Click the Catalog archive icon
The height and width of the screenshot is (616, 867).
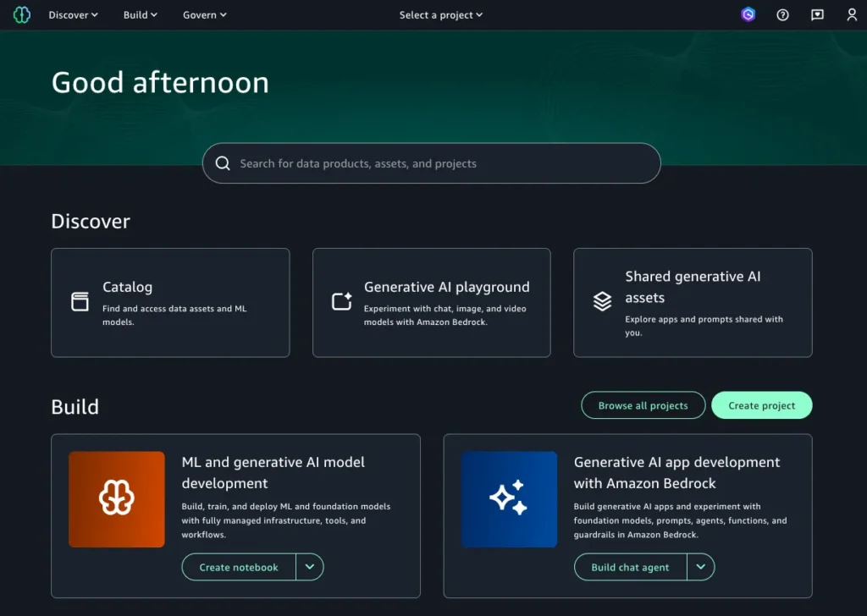tap(80, 302)
